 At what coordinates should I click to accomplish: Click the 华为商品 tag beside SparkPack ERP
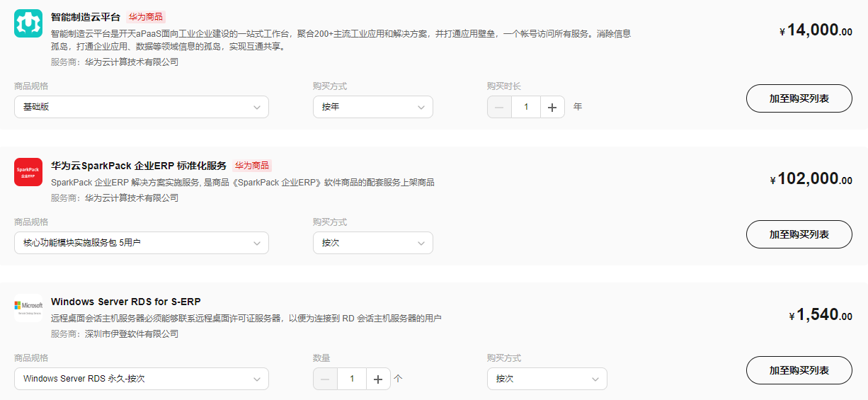[x=252, y=166]
